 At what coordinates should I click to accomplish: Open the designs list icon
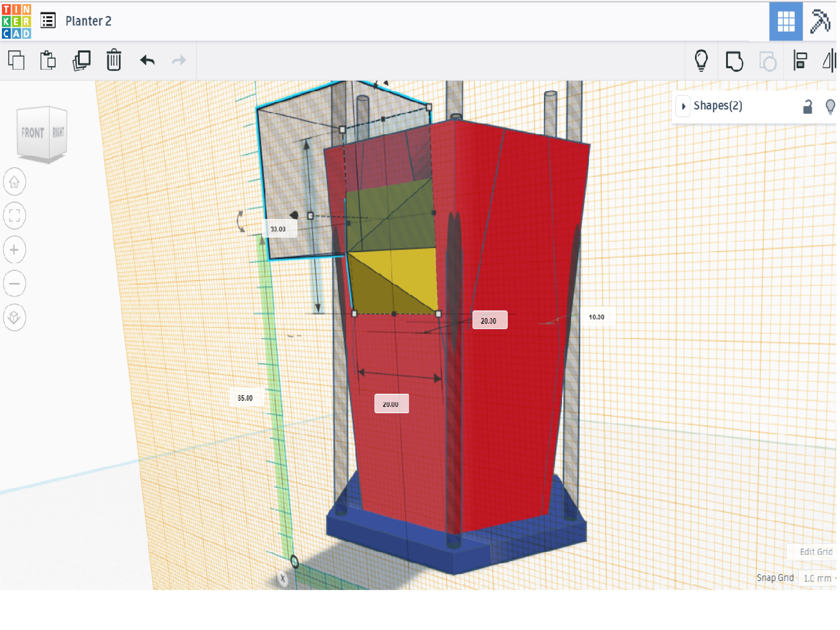click(x=48, y=21)
